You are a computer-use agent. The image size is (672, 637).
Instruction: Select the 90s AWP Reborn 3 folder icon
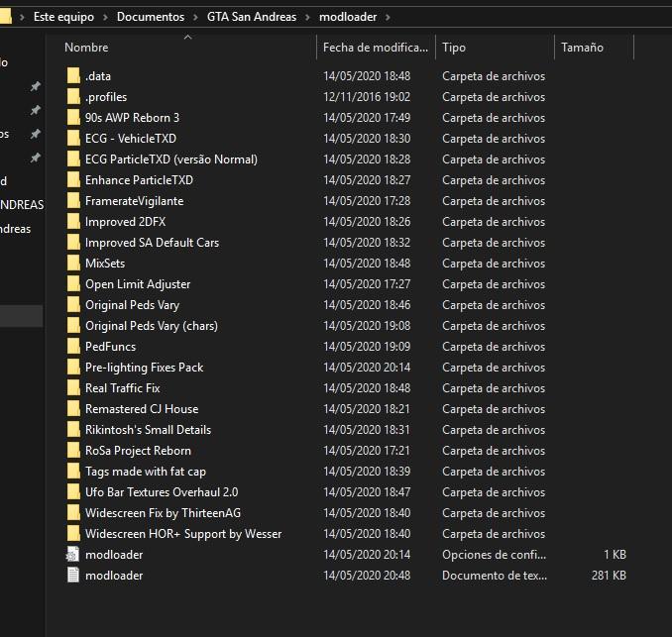click(x=73, y=117)
